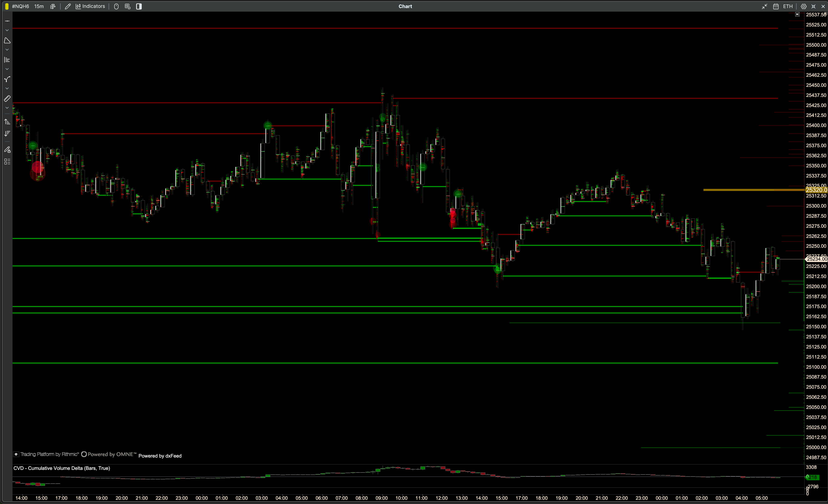The width and height of the screenshot is (828, 504).
Task: Toggle lock drawings pencil icon
Action: click(x=7, y=149)
